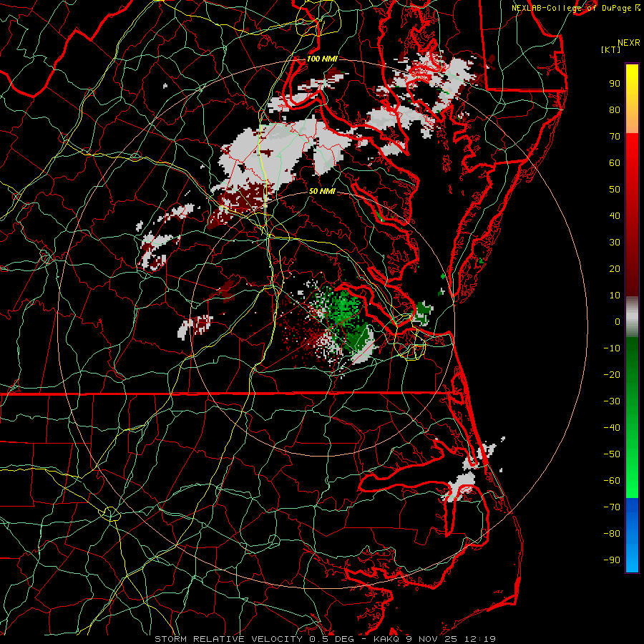Click the 80 value on the velocity scale
The width and height of the screenshot is (644, 644).
click(x=615, y=109)
